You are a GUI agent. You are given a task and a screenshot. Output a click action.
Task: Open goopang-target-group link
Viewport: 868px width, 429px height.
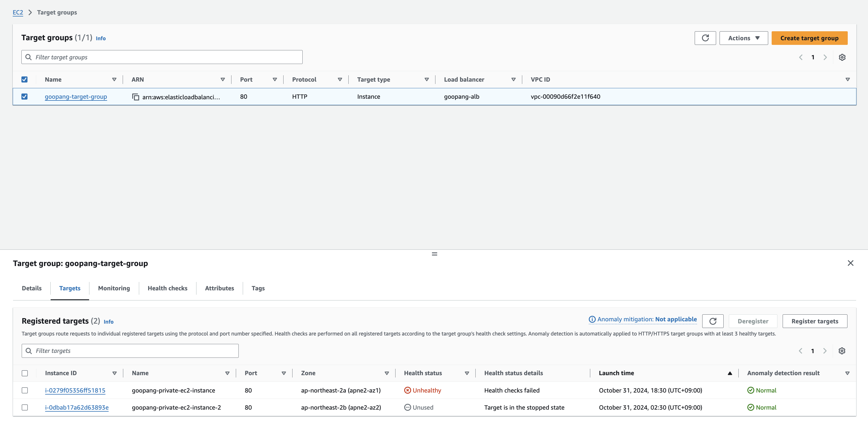coord(76,97)
